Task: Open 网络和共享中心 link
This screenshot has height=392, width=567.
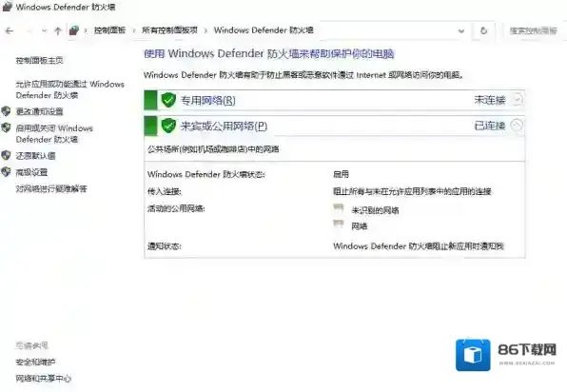Action: (x=44, y=379)
